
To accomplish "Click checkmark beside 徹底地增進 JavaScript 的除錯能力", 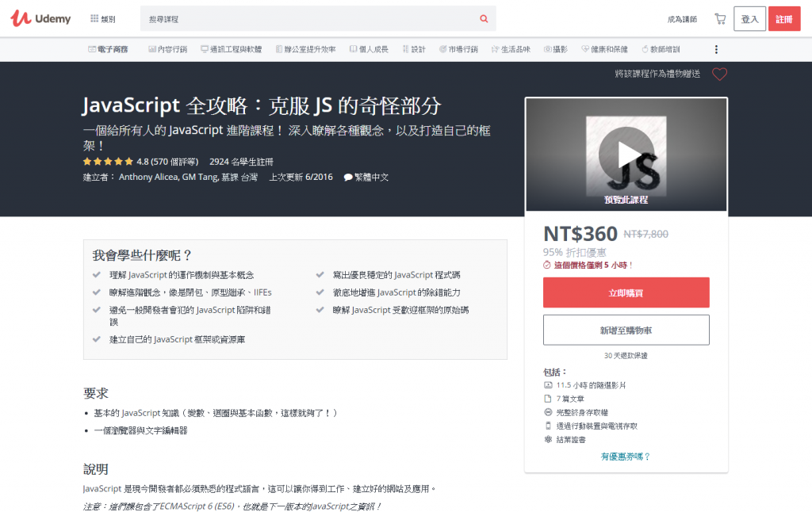I will (x=320, y=292).
